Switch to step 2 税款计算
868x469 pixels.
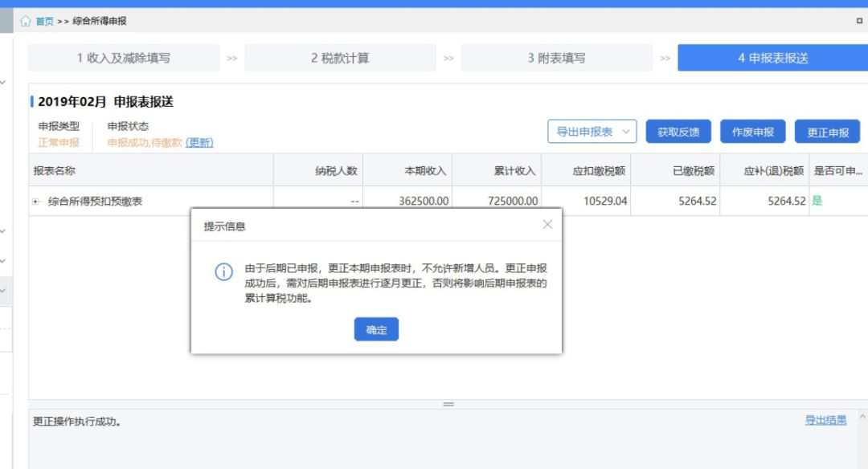[x=340, y=58]
